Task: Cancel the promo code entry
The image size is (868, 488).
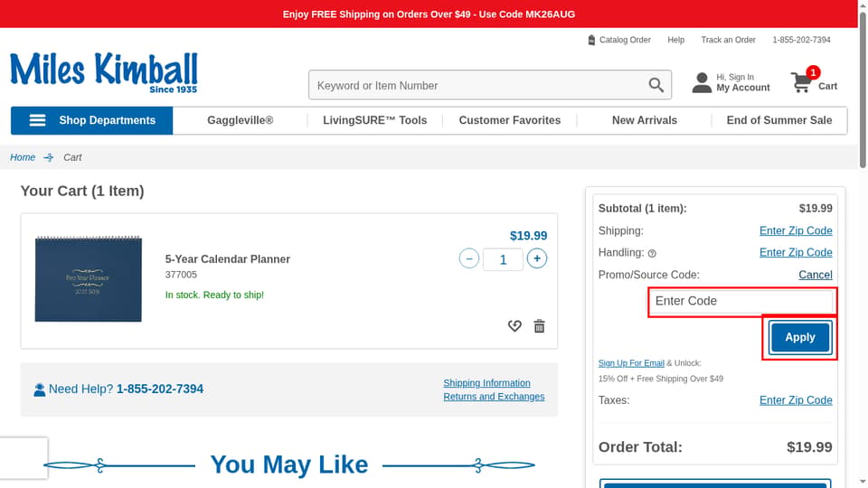Action: [x=815, y=275]
